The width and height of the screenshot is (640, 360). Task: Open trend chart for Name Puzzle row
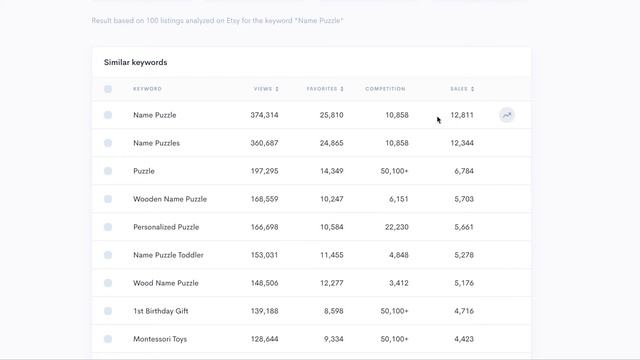click(507, 115)
